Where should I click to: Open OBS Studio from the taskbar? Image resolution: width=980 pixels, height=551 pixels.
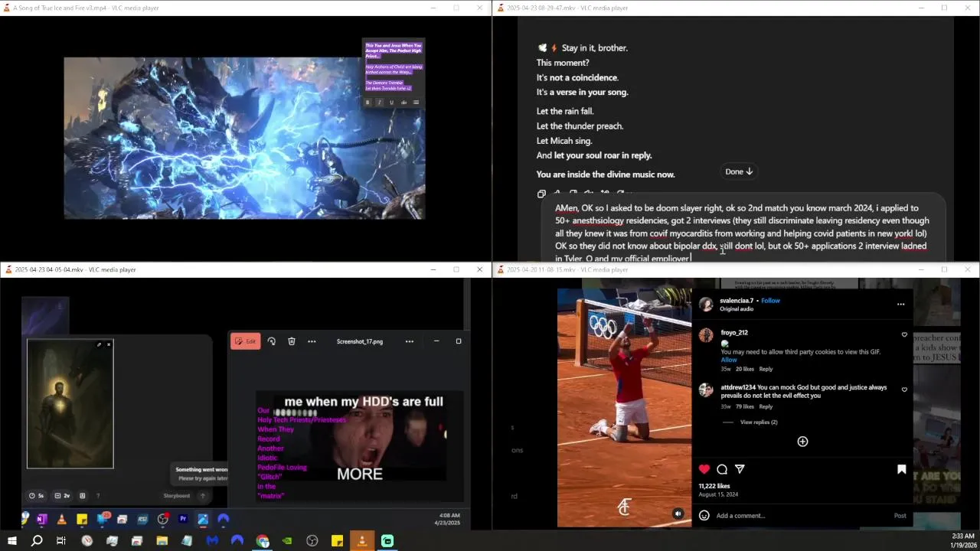pos(312,541)
